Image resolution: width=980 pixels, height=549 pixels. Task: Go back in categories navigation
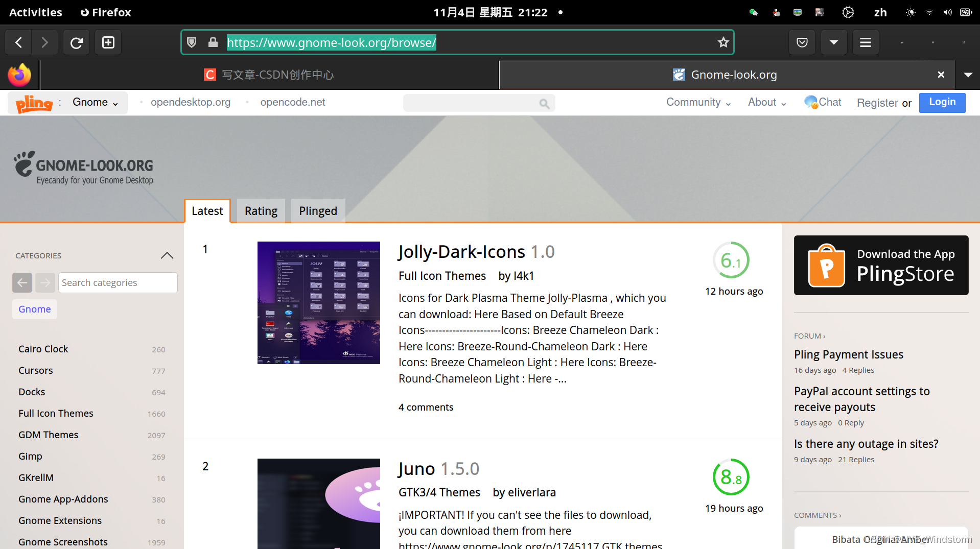click(x=22, y=282)
